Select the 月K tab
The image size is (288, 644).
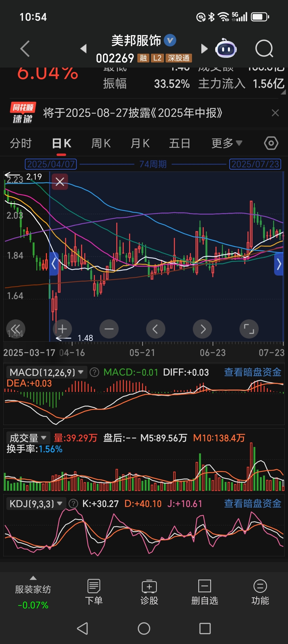(x=140, y=143)
